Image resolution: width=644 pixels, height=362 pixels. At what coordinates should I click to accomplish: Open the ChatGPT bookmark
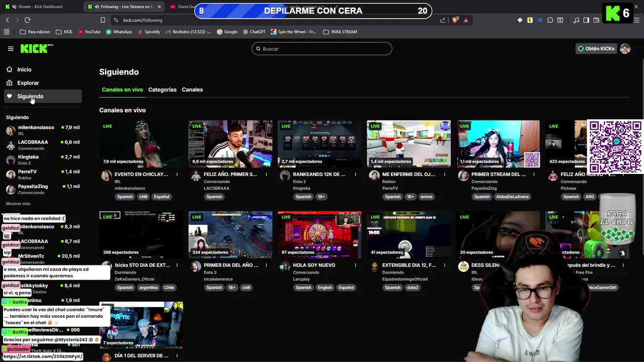click(254, 32)
